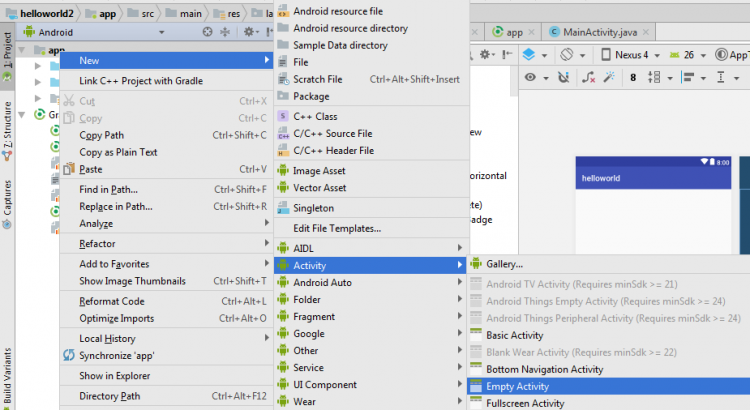Click the design surface layers icon
This screenshot has height=410, width=750.
[530, 54]
